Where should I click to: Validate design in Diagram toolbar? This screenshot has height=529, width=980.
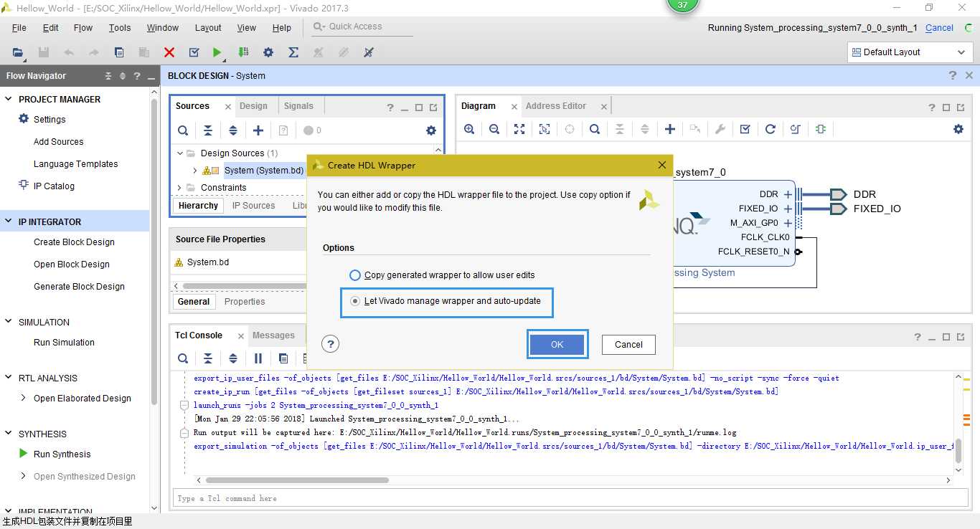[x=745, y=129]
